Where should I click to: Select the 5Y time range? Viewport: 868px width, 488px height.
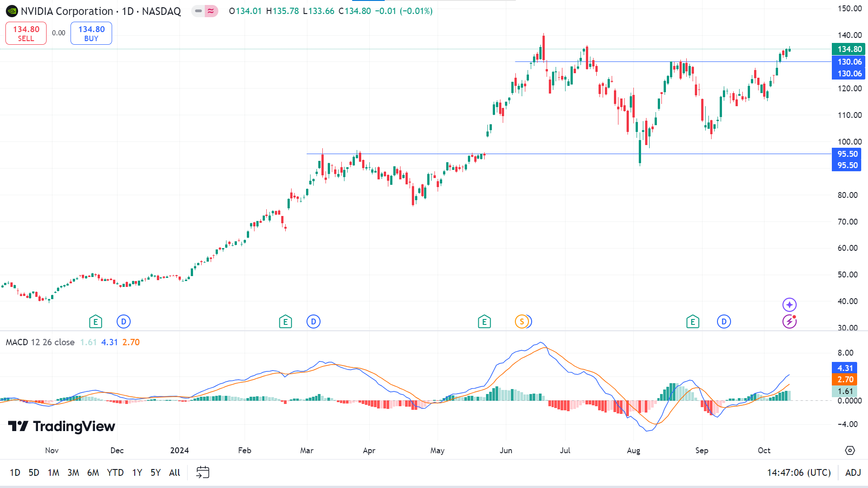(x=156, y=473)
